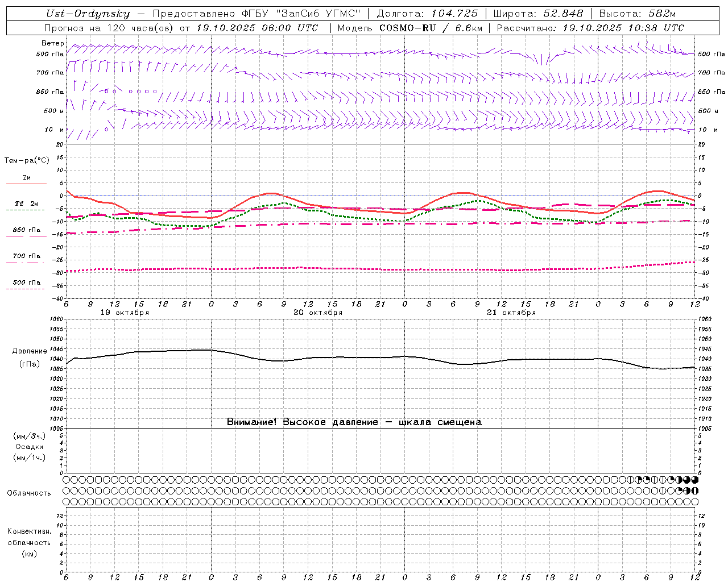Click the pink dashed sample under 850 гПа legend
728x582 pixels.
(26, 236)
